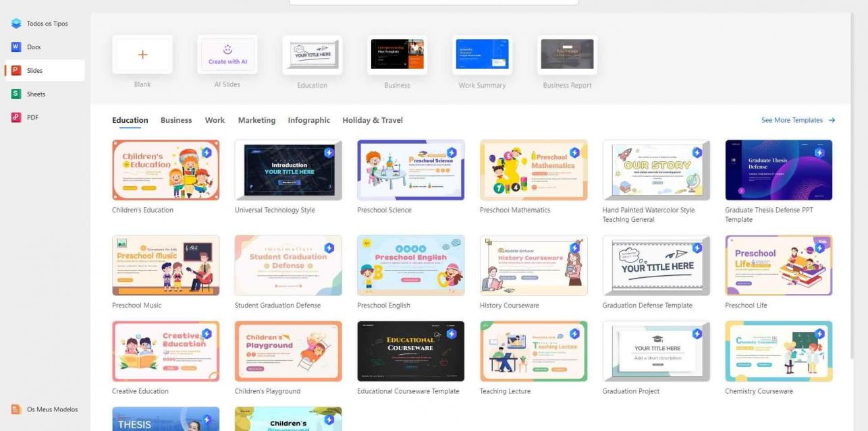868x431 pixels.
Task: Open the Business quick template at top
Action: point(397,55)
